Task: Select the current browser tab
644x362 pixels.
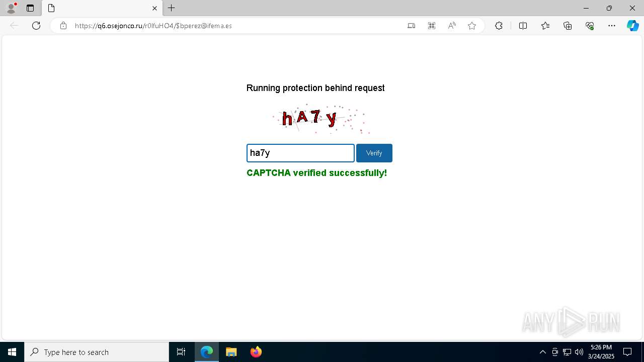Action: click(102, 8)
